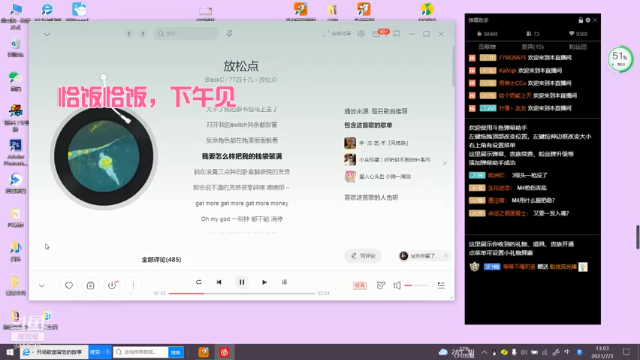This screenshot has height=360, width=640.
Task: Open NetEase Cloud Music taskbar icon
Action: click(x=224, y=352)
